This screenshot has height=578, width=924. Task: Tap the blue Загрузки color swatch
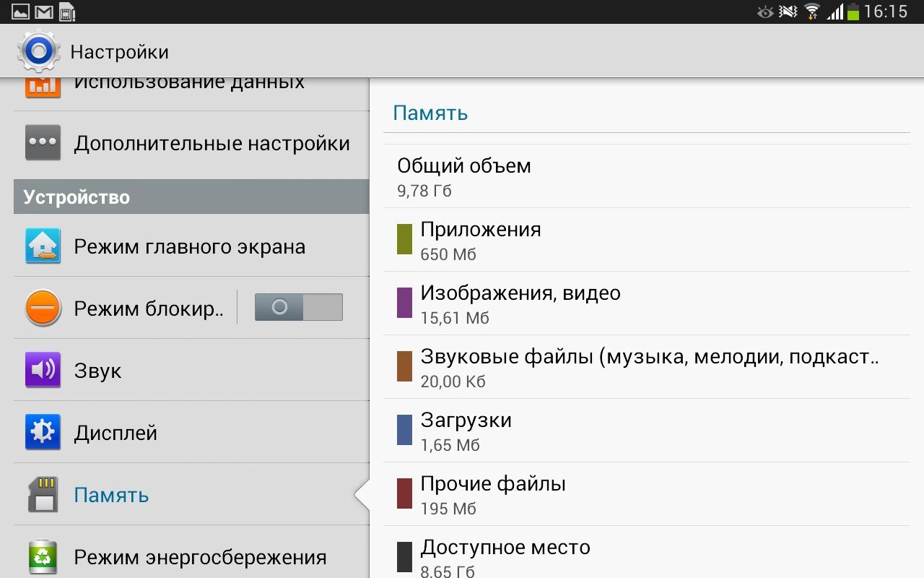pos(404,431)
